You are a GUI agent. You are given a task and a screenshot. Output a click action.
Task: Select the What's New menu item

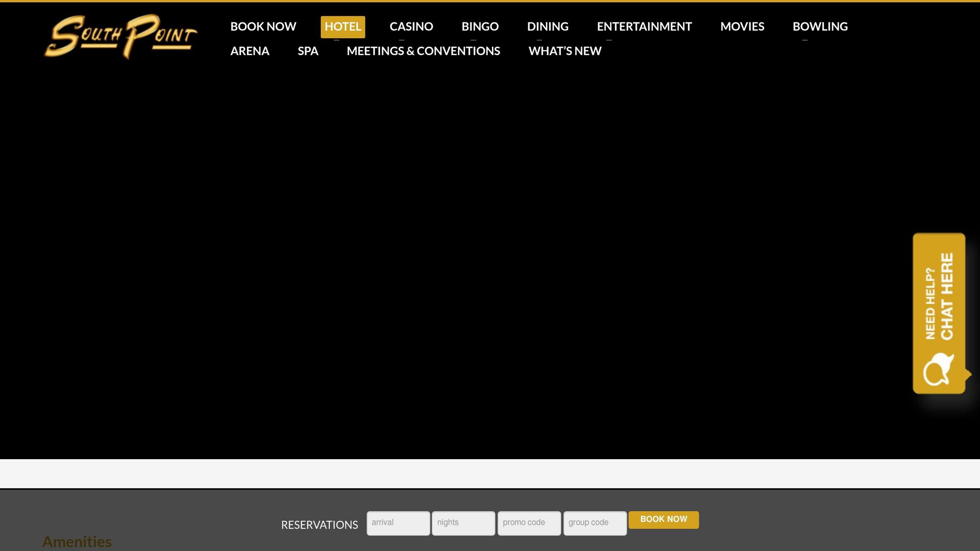[565, 51]
